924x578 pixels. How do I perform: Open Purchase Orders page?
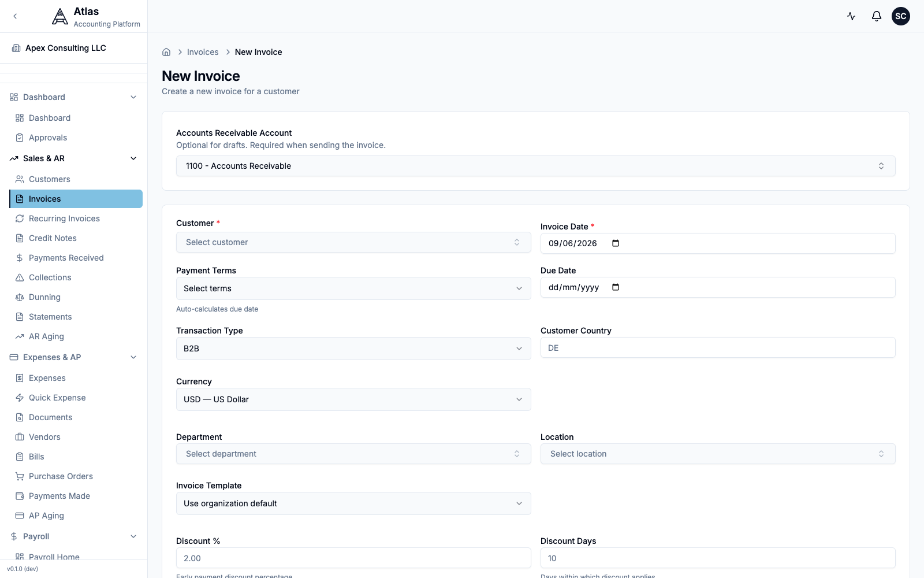pos(76,476)
